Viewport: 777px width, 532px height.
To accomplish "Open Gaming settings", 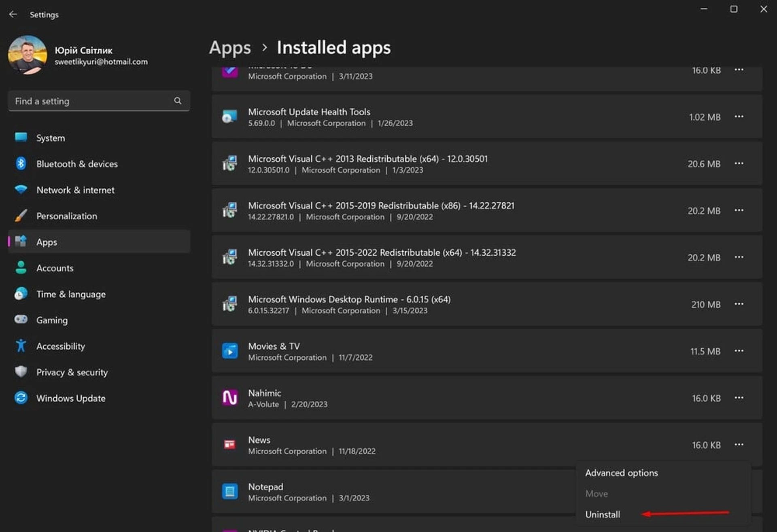I will click(99, 320).
